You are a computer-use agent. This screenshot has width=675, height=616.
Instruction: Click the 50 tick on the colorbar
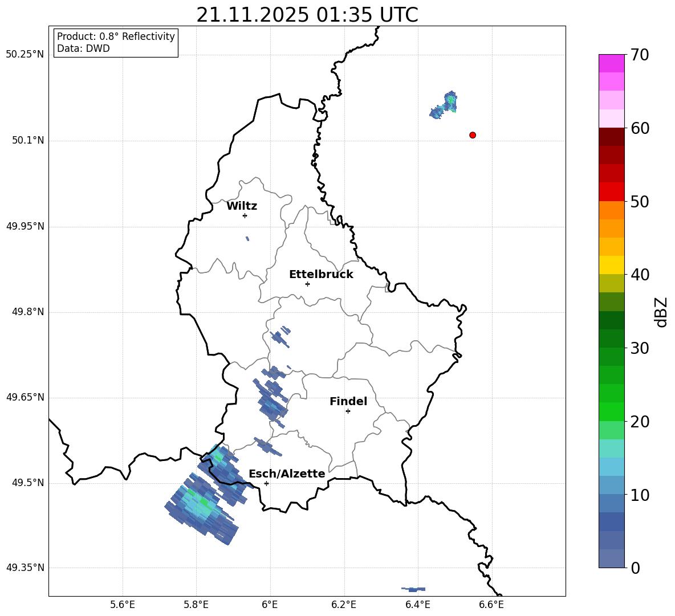pyautogui.click(x=640, y=201)
